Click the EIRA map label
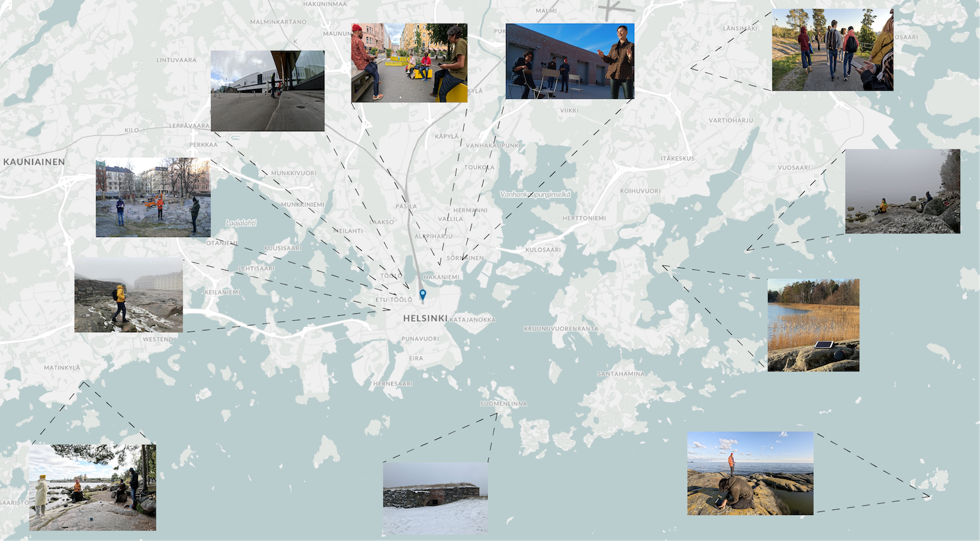 point(416,358)
